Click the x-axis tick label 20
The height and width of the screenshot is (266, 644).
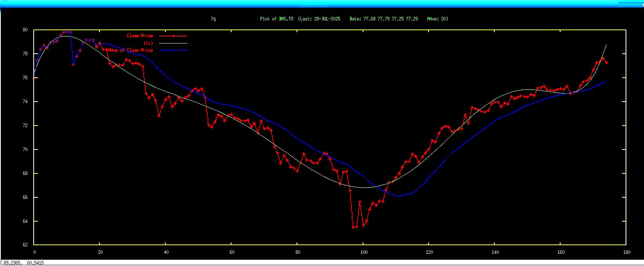pyautogui.click(x=100, y=252)
